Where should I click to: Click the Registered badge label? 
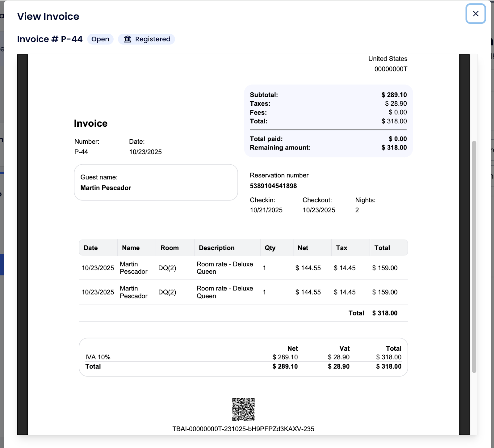point(153,39)
